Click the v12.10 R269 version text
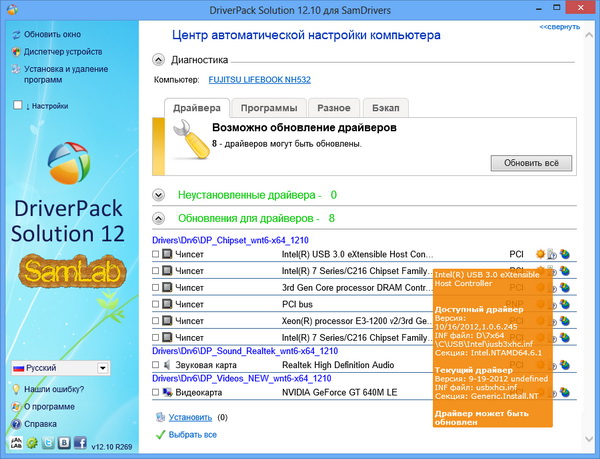Viewport: 600px width, 459px height. pyautogui.click(x=112, y=446)
